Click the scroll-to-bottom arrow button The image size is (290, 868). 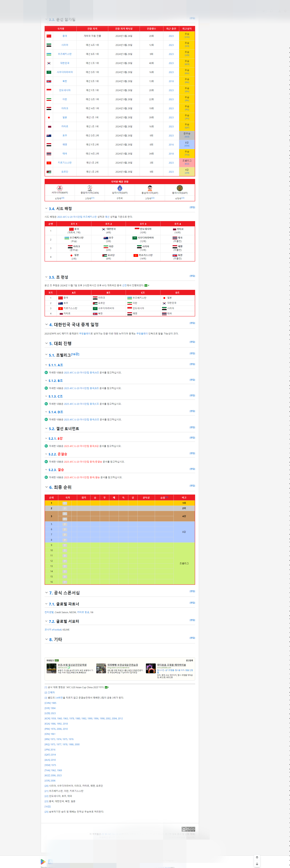tap(257, 864)
